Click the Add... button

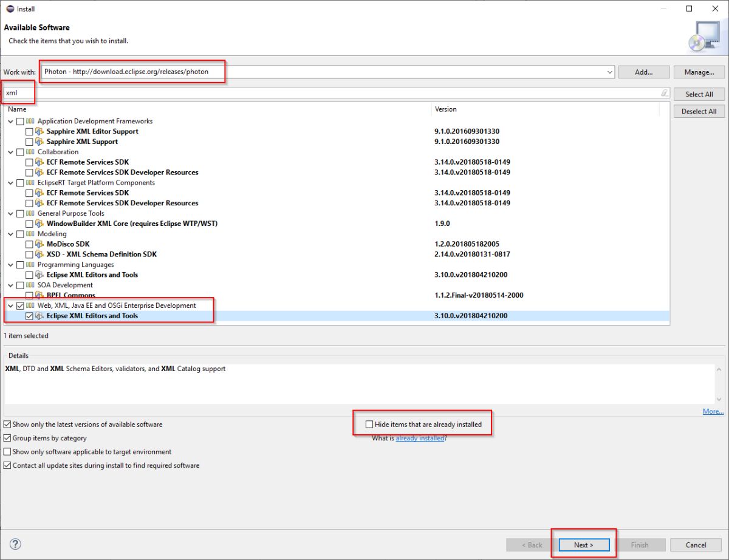coord(643,72)
